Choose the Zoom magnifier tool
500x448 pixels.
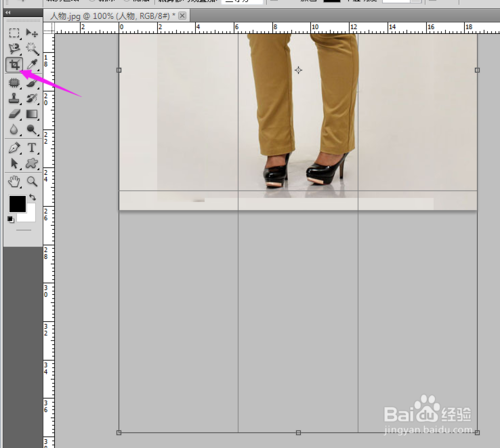coord(32,182)
